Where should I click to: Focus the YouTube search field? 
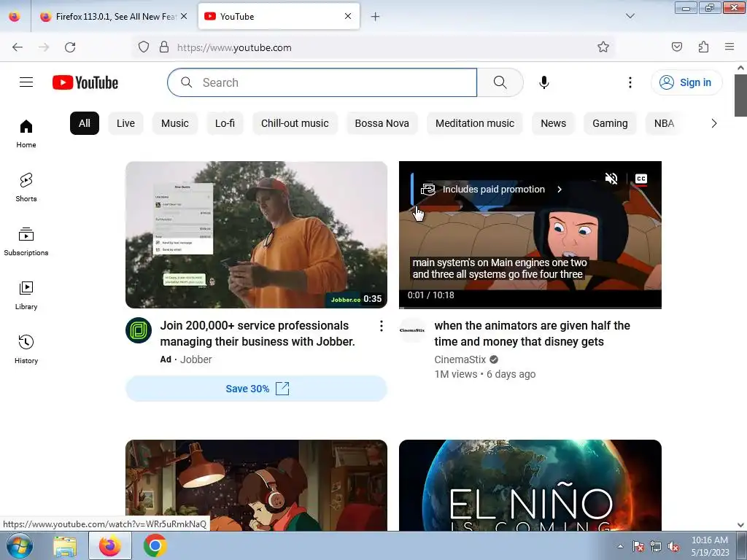[322, 82]
